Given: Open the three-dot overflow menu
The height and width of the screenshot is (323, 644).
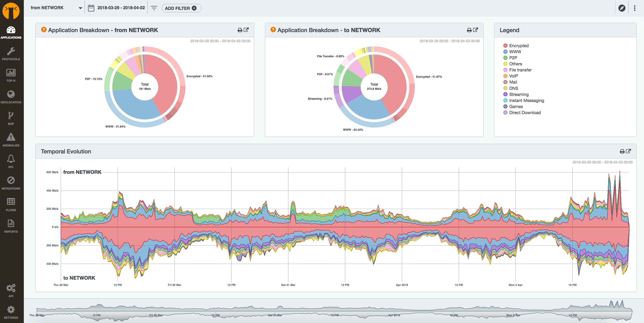Looking at the screenshot, I should tap(635, 8).
